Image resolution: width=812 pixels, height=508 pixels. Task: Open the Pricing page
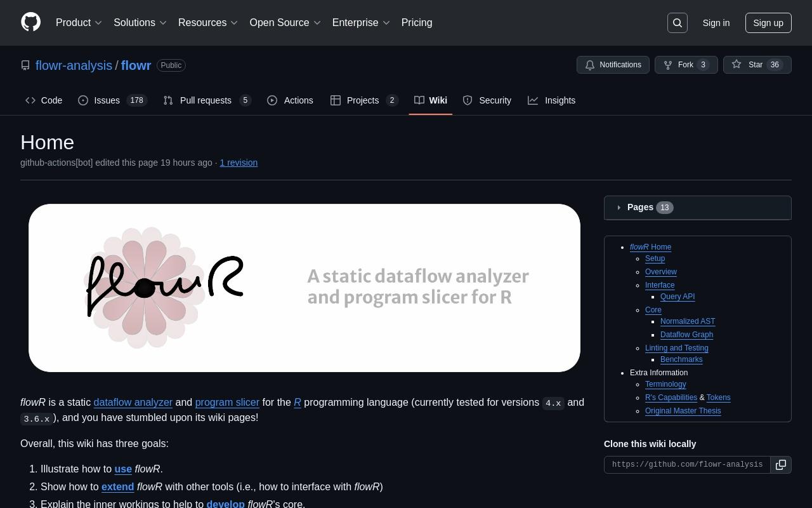(x=417, y=23)
